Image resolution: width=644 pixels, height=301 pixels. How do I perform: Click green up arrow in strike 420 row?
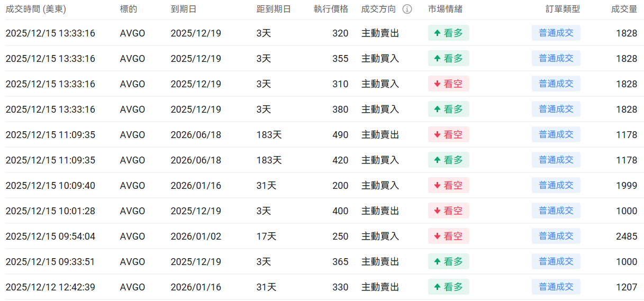pyautogui.click(x=437, y=160)
